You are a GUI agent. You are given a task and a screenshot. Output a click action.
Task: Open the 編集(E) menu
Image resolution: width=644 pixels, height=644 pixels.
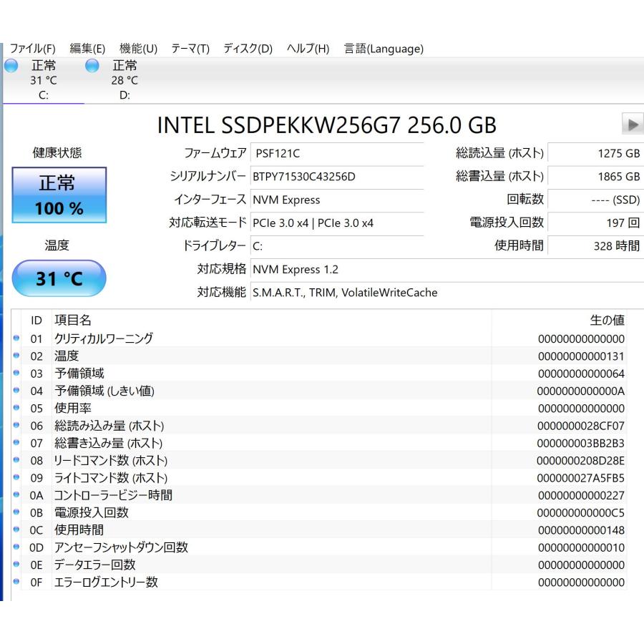tap(87, 49)
